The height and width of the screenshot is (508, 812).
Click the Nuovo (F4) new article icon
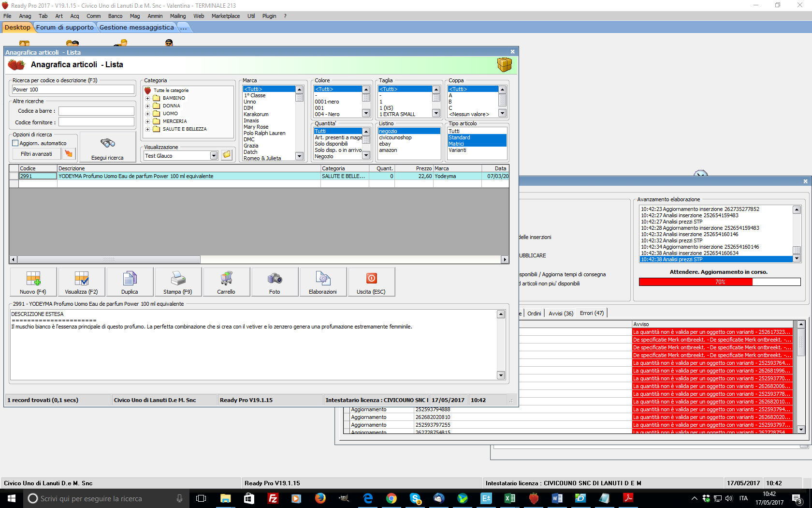tap(33, 282)
